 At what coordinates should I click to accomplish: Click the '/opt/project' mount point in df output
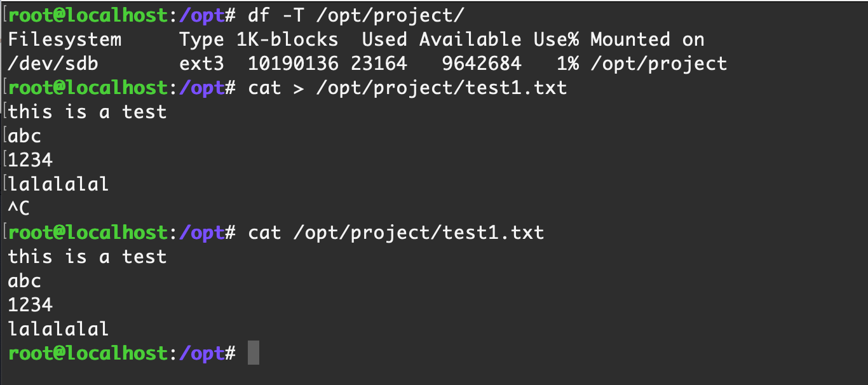(659, 64)
